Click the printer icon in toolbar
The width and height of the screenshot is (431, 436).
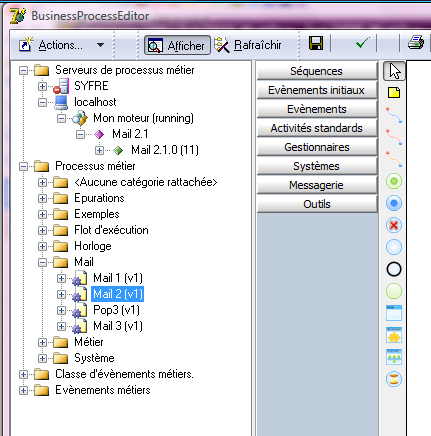coord(416,43)
